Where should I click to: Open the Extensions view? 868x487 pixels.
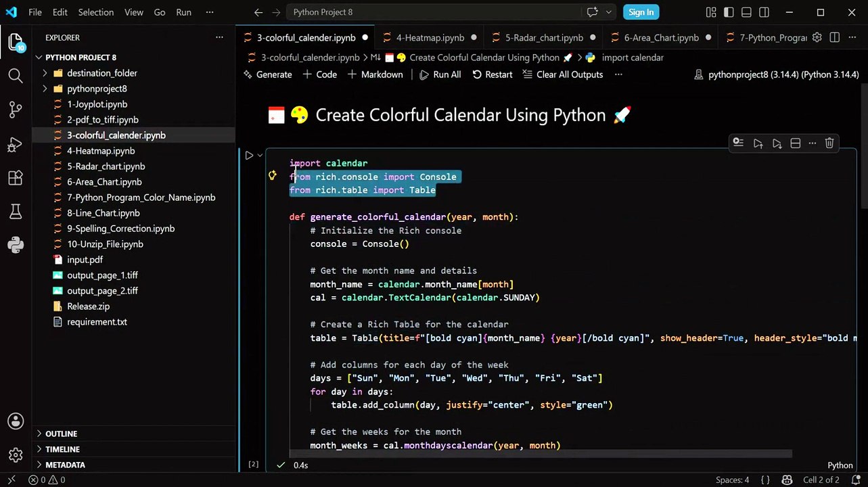click(x=16, y=178)
